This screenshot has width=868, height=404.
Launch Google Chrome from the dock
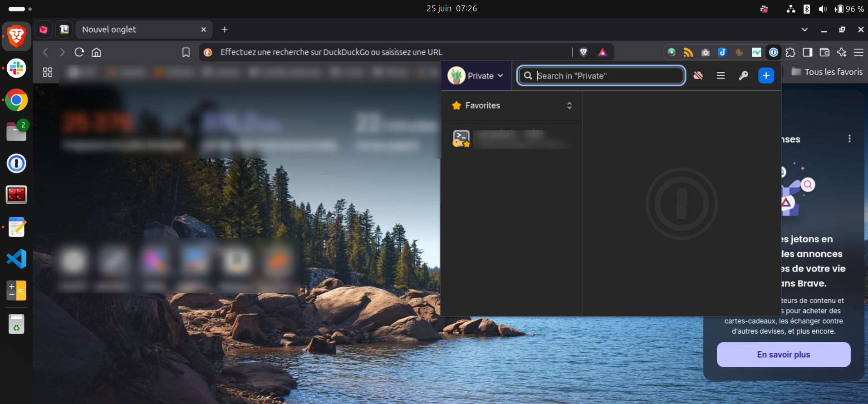click(x=16, y=100)
